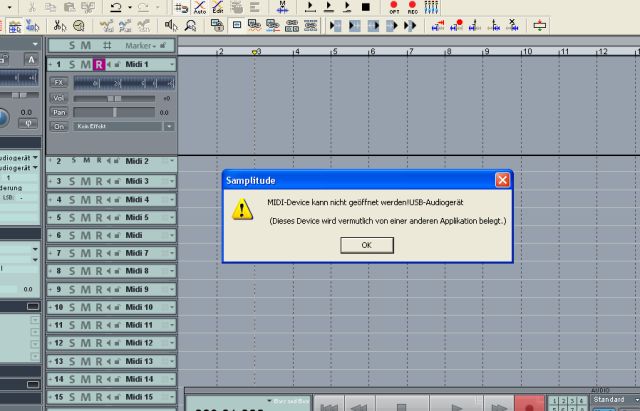The height and width of the screenshot is (411, 640).
Task: Select the speaker scrub mouse mode icon
Action: [171, 26]
